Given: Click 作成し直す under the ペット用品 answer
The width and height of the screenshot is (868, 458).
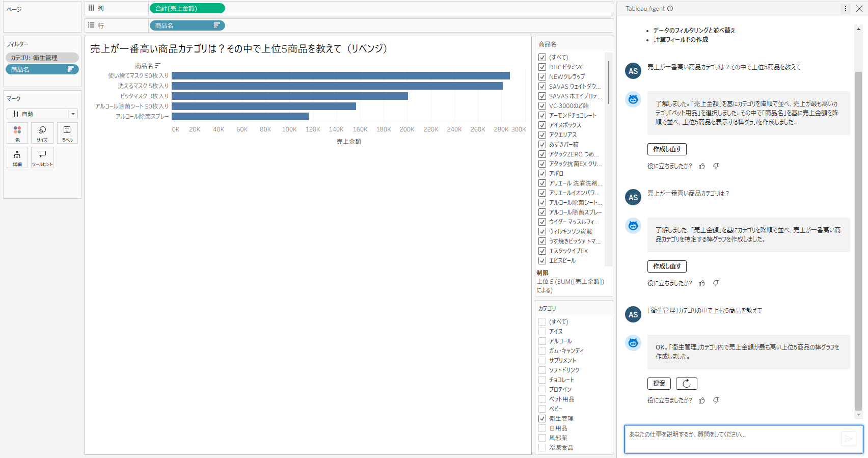Looking at the screenshot, I should [x=667, y=149].
